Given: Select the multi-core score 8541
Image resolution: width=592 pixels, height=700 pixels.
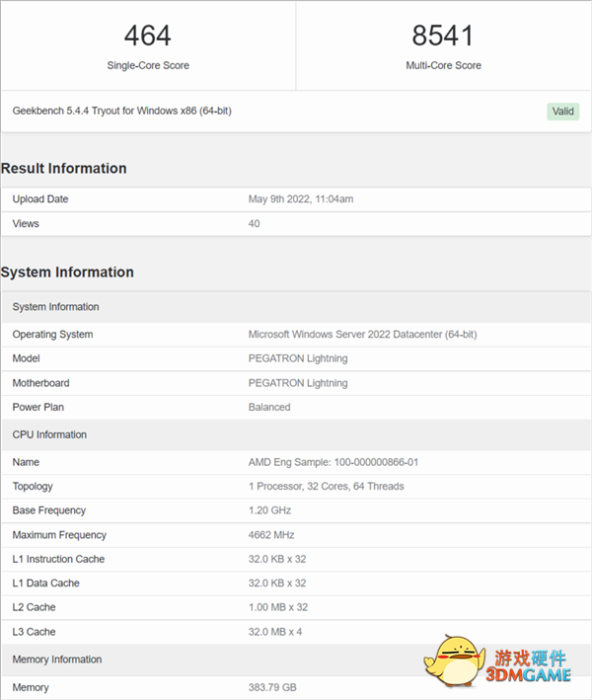Looking at the screenshot, I should coord(443,36).
